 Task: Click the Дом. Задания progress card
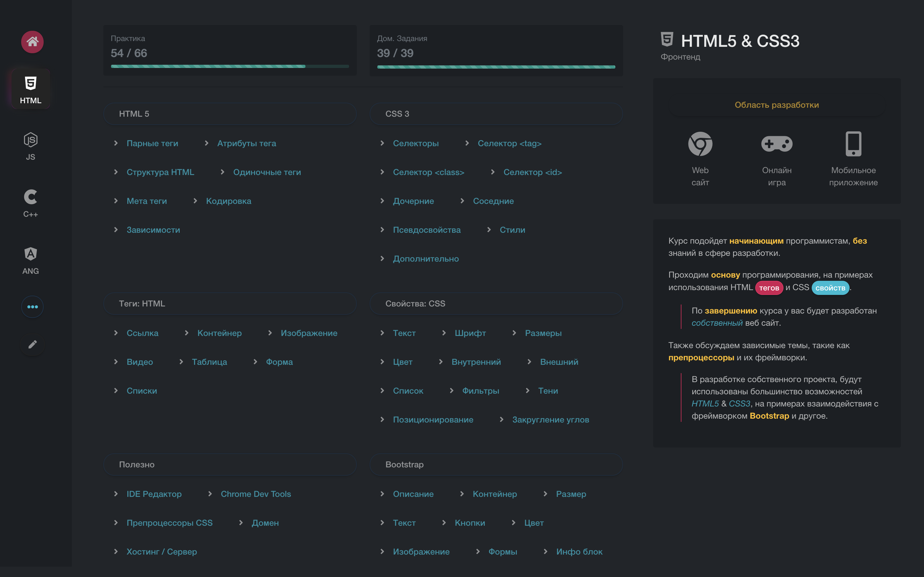coord(496,50)
